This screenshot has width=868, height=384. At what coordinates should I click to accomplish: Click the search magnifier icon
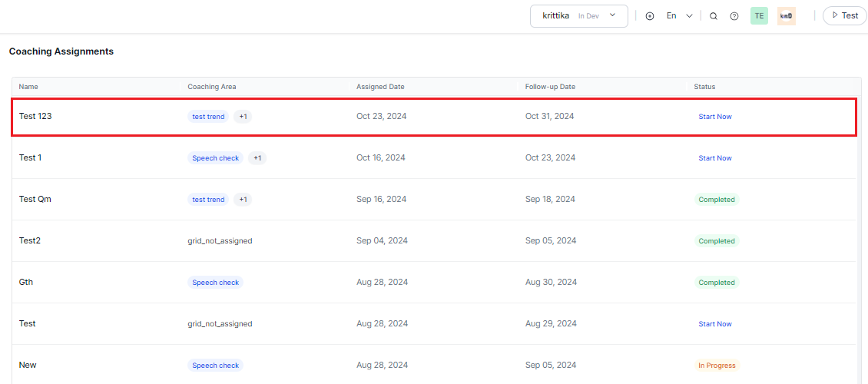[714, 16]
